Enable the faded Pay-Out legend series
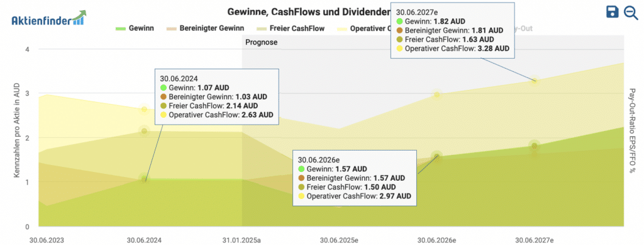 (525, 28)
